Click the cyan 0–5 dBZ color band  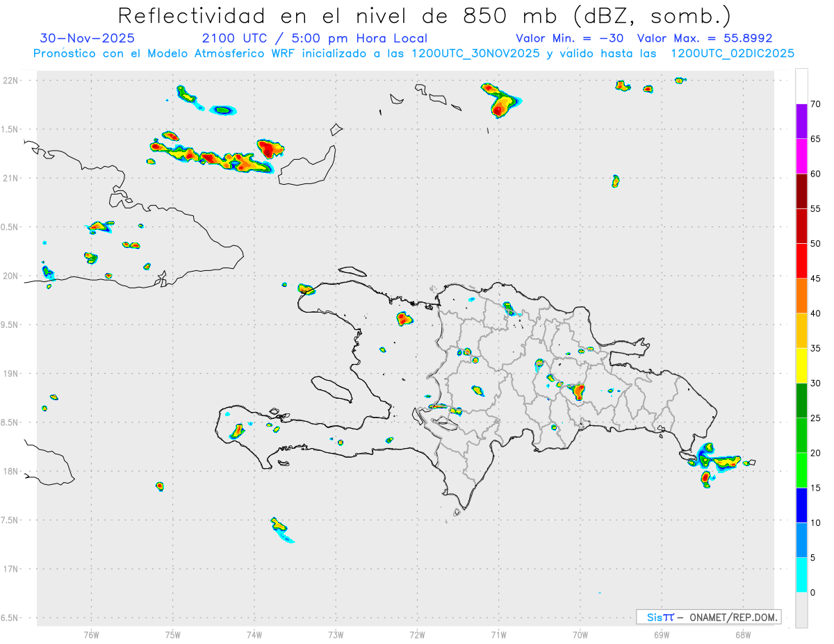coord(801,575)
